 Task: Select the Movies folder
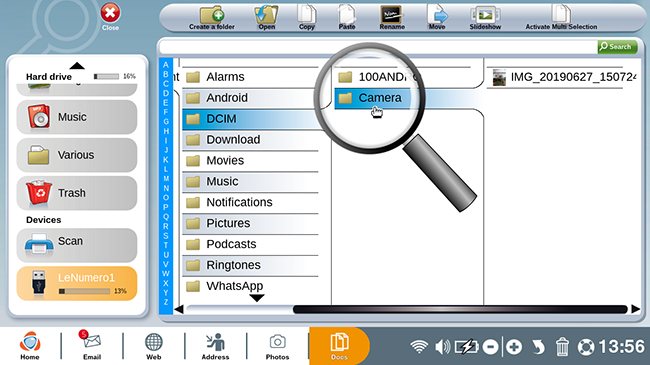click(250, 161)
